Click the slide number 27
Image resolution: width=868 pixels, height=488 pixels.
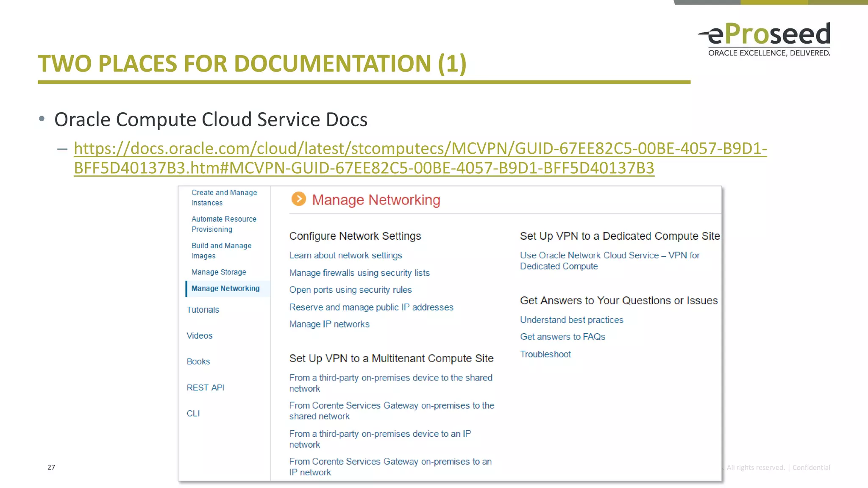(51, 467)
